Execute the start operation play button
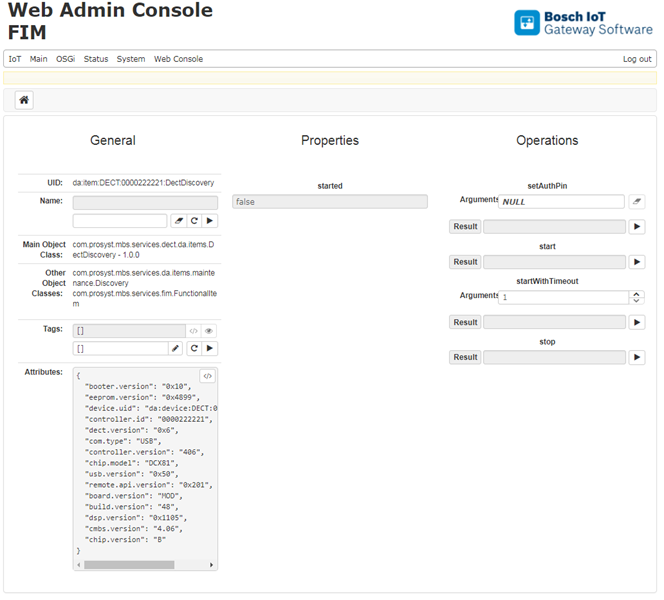This screenshot has width=664, height=600. [x=637, y=262]
